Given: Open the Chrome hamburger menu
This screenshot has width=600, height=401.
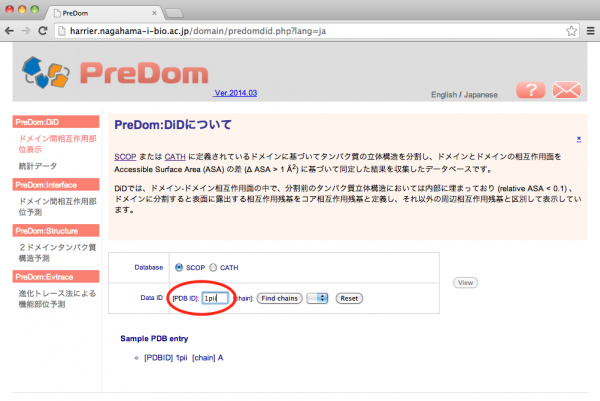Looking at the screenshot, I should coord(588,32).
